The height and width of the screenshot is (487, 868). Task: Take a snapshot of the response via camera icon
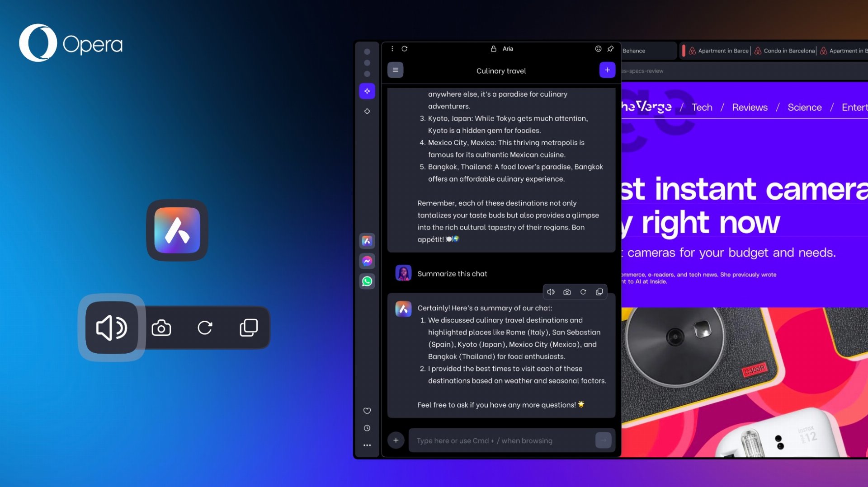(x=567, y=292)
